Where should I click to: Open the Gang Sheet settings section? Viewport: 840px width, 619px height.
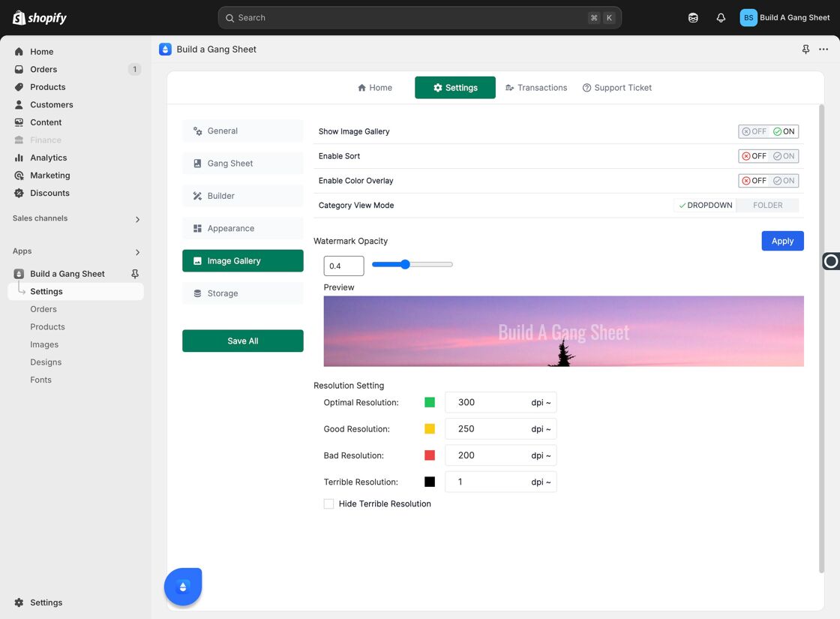pos(243,164)
